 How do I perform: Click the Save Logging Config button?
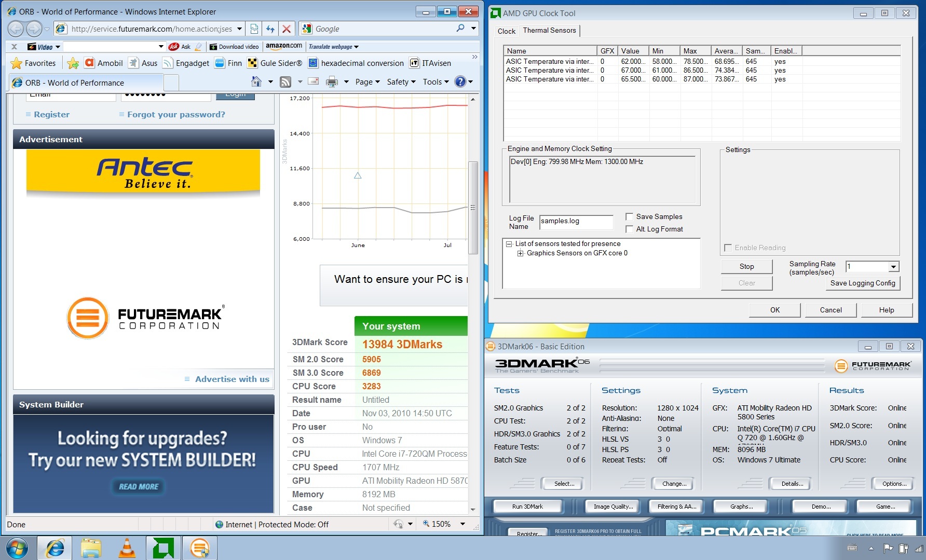(x=862, y=283)
